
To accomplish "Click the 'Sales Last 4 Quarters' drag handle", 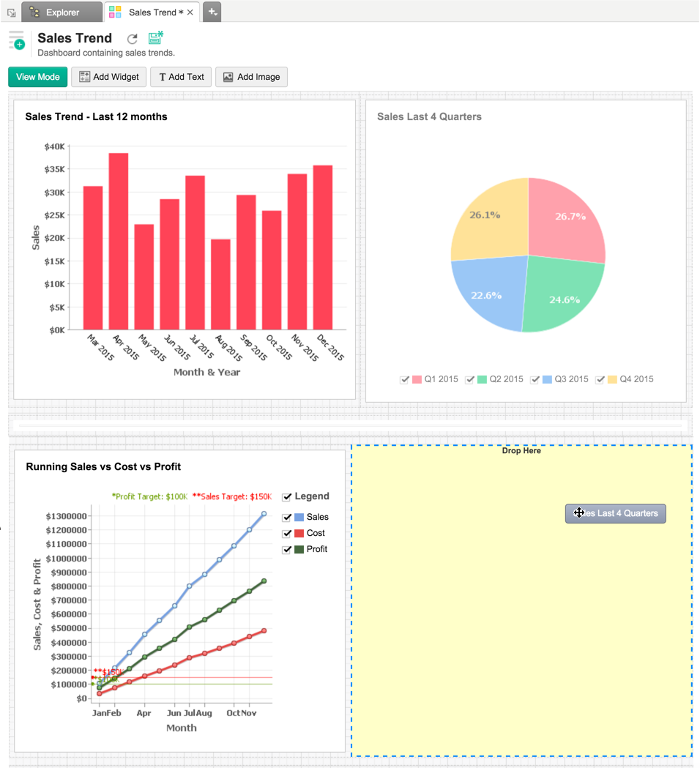I will [615, 513].
